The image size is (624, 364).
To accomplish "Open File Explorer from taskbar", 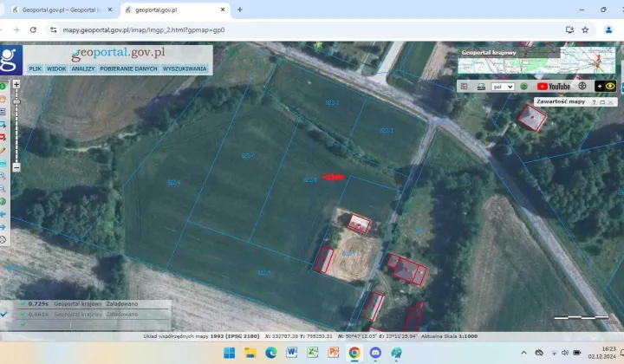I will pyautogui.click(x=250, y=353).
